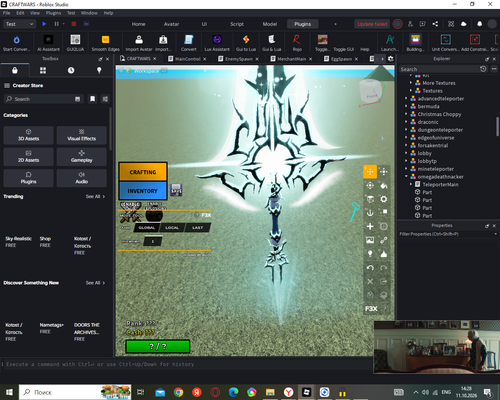500x400 pixels.
Task: Select the F3X Weld tool
Action: tap(384, 240)
